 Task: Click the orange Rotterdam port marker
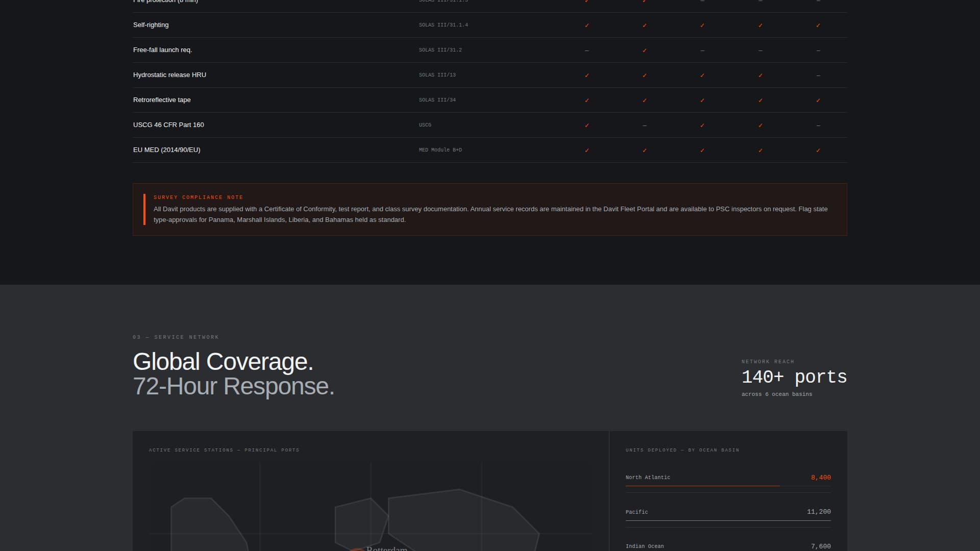357,549
